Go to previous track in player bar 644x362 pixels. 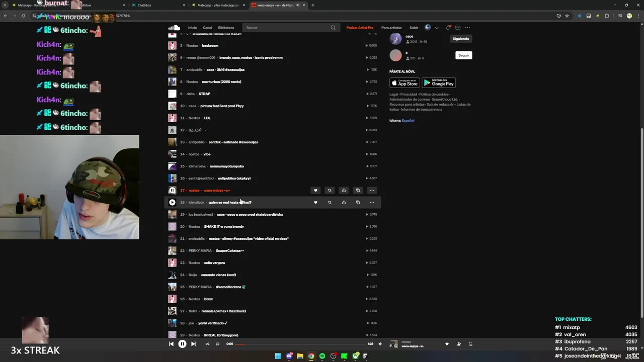pos(171,344)
